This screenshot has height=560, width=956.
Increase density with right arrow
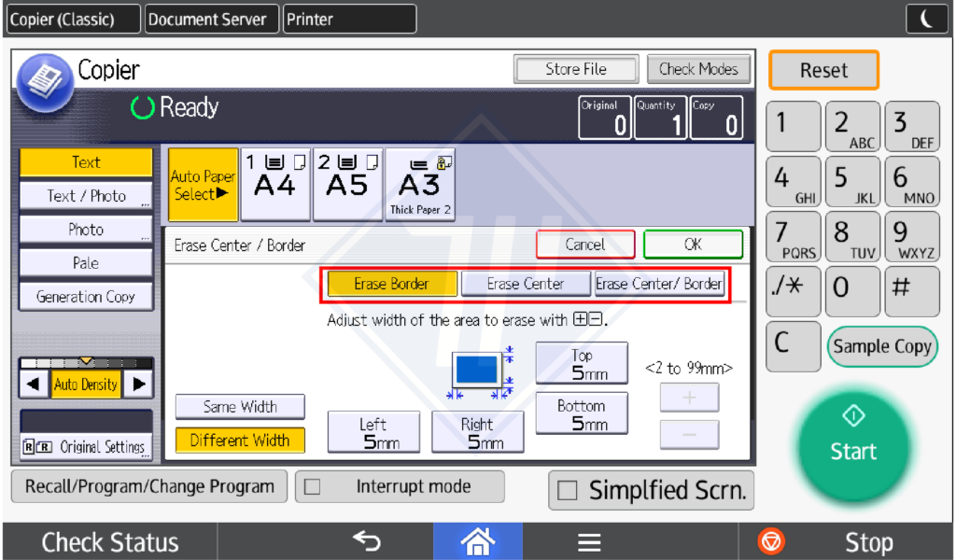[139, 385]
